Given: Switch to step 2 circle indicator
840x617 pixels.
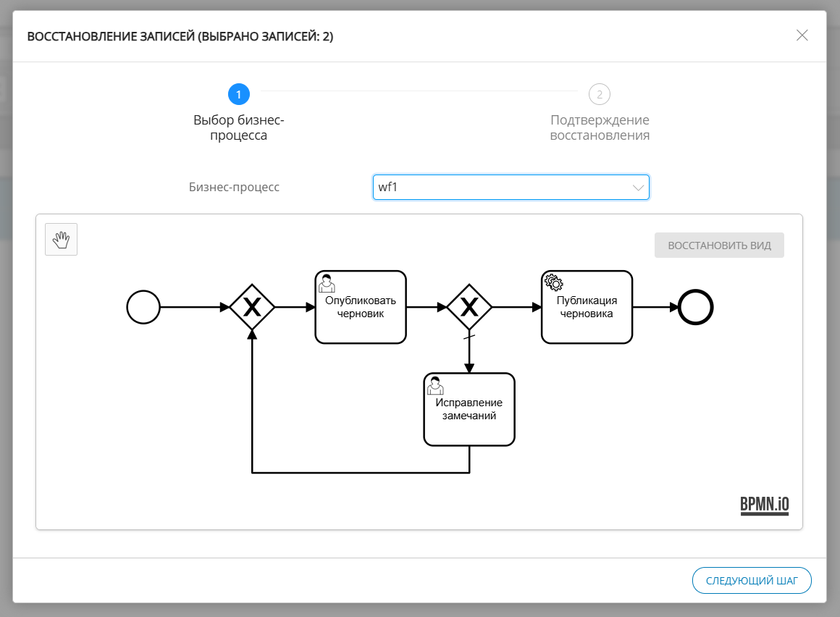Looking at the screenshot, I should click(x=600, y=94).
